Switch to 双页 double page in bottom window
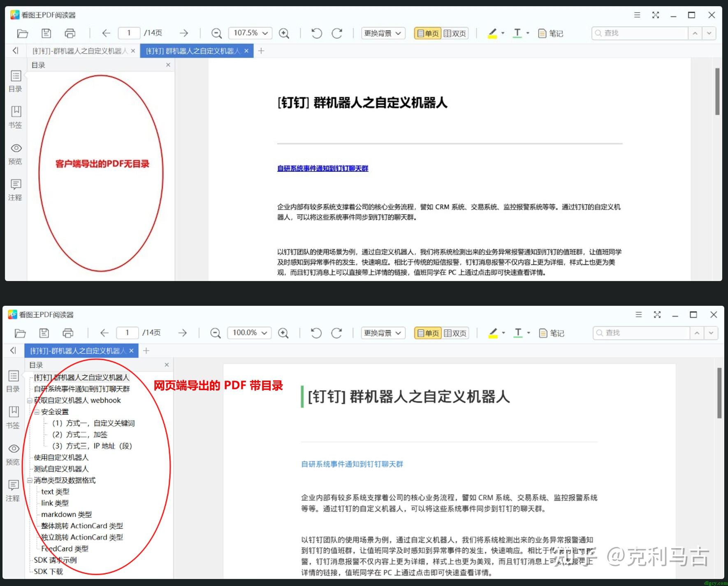Screen dimensions: 728x586 (455, 333)
